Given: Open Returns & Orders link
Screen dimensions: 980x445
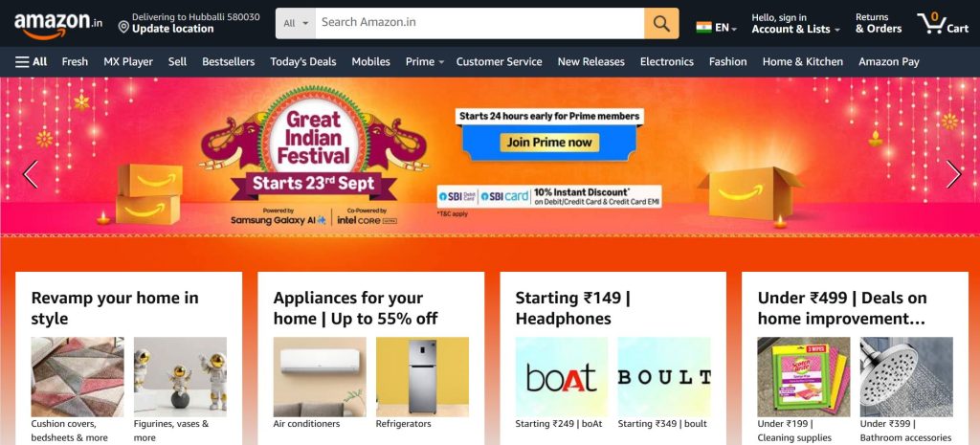Looking at the screenshot, I should click(x=879, y=23).
